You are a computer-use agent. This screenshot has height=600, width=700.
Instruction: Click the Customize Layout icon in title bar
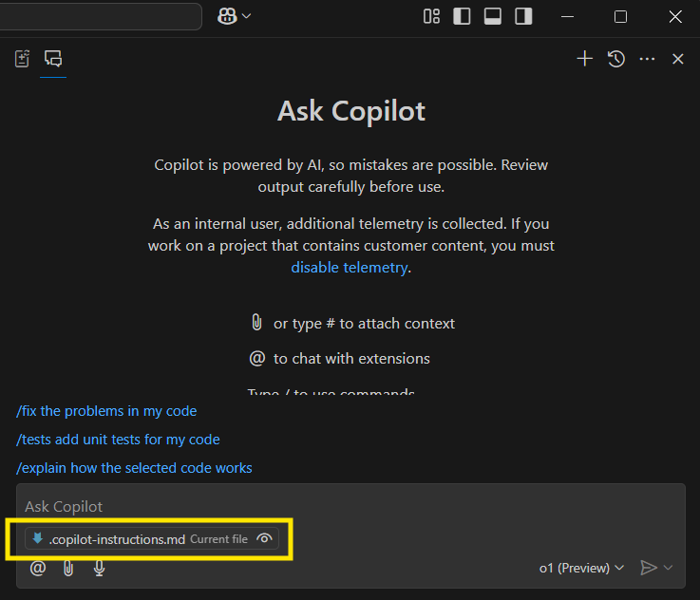[431, 16]
